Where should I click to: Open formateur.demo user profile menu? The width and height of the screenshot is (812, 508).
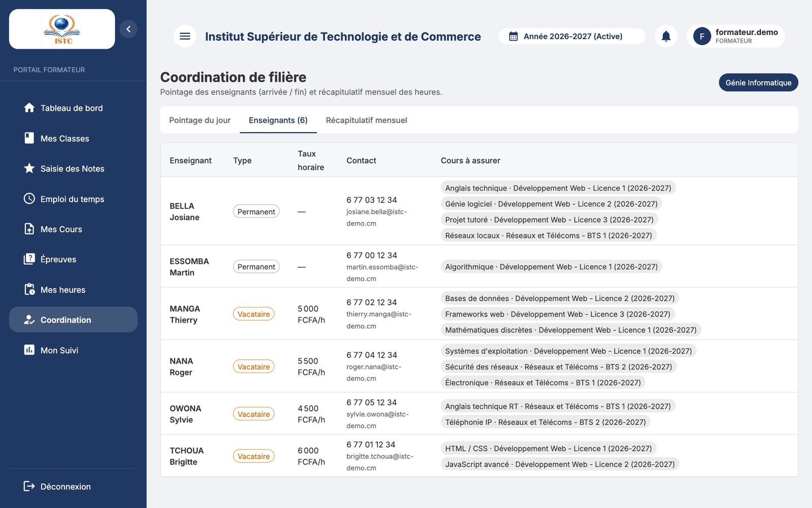point(735,36)
